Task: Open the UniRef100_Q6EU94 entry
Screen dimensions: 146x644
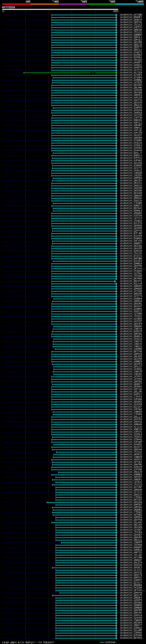Action: 131,294
